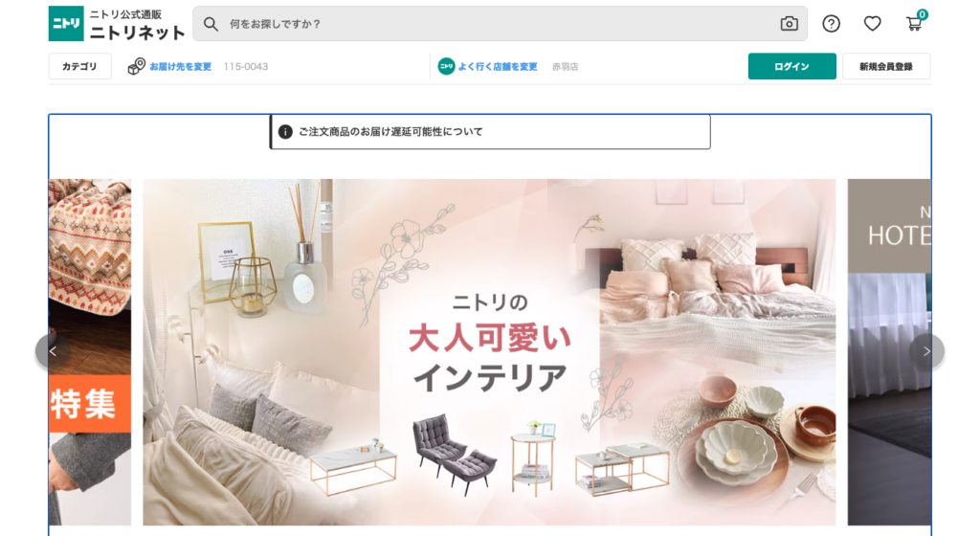Click the camera image search icon
This screenshot has width=980, height=536.
click(789, 24)
